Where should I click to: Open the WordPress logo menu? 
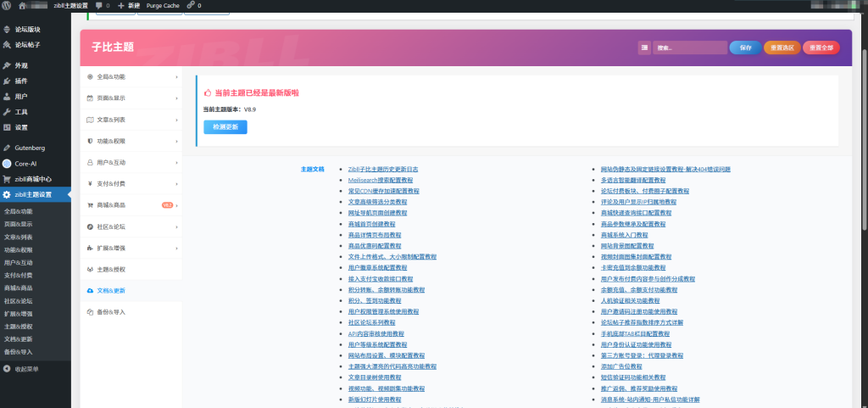coord(6,6)
